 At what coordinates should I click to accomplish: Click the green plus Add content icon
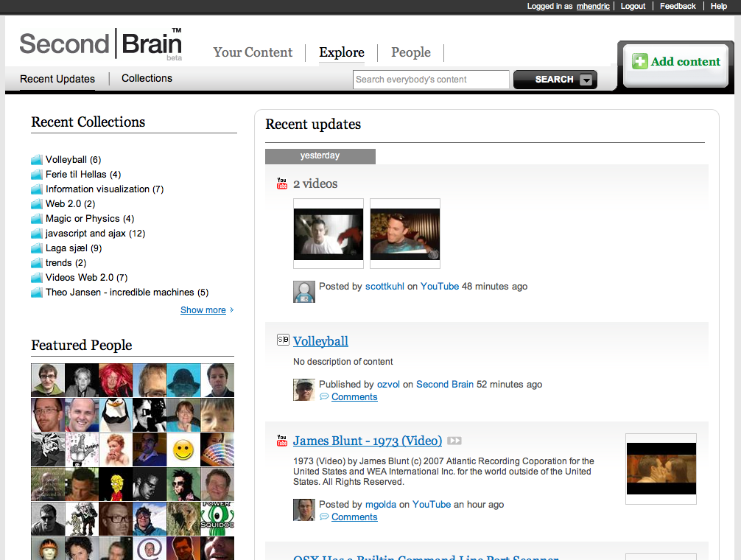pyautogui.click(x=640, y=61)
